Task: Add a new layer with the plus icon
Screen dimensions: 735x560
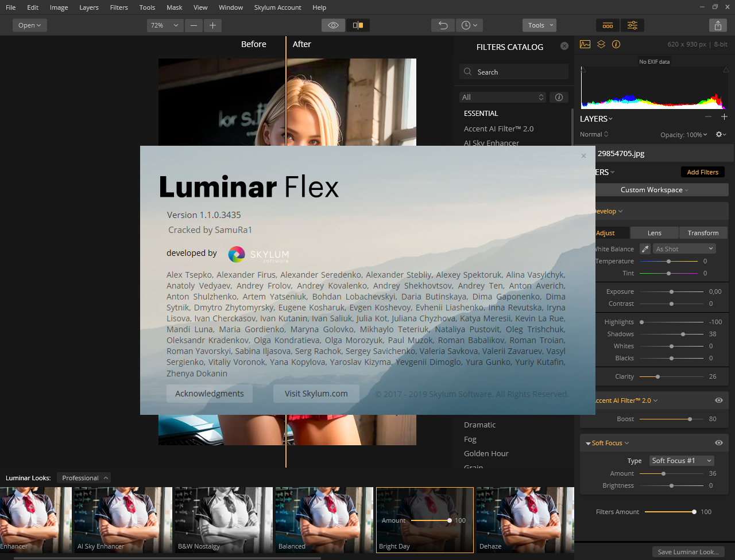Action: (724, 117)
